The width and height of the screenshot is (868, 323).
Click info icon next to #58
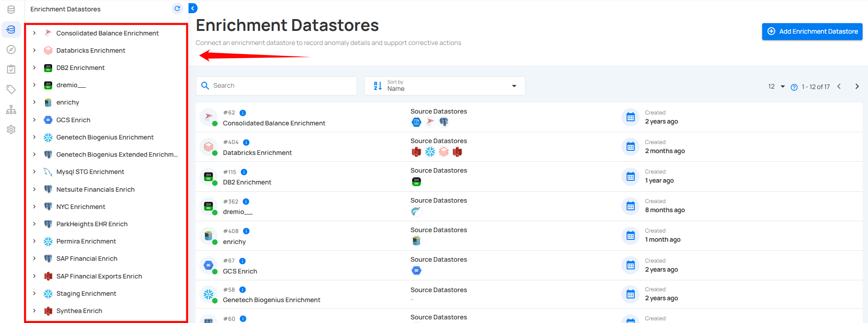coord(243,290)
